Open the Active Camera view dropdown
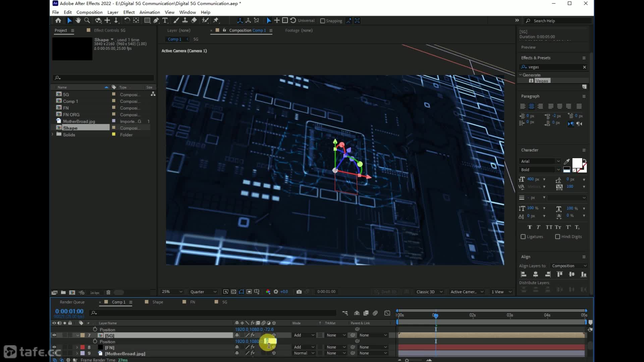The image size is (644, 362). pyautogui.click(x=467, y=292)
